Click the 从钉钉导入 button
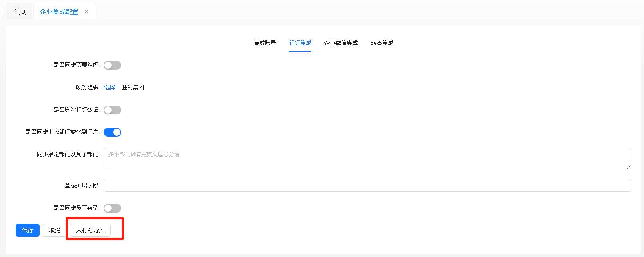The height and width of the screenshot is (257, 644). click(x=90, y=230)
